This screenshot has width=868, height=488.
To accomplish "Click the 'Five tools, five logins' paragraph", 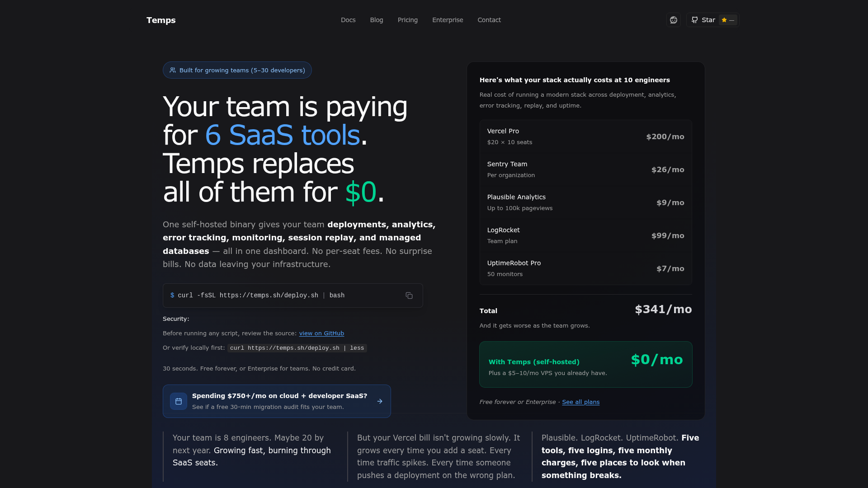I will [620, 456].
